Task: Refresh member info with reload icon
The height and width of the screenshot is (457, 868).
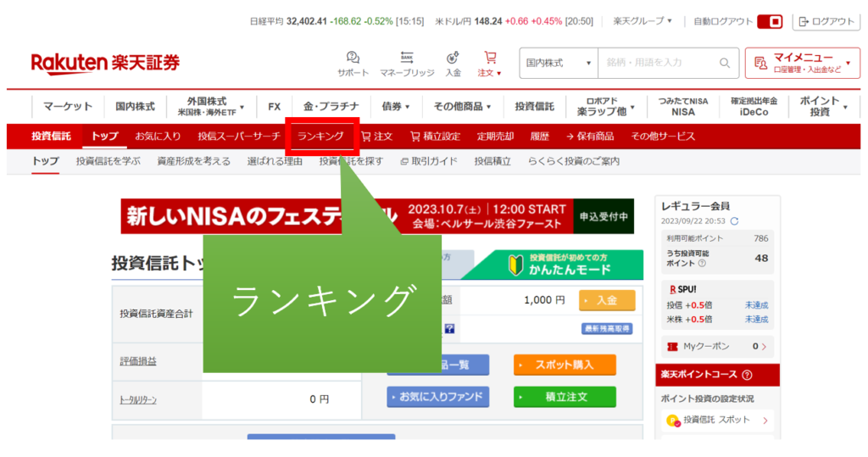Action: pyautogui.click(x=734, y=221)
